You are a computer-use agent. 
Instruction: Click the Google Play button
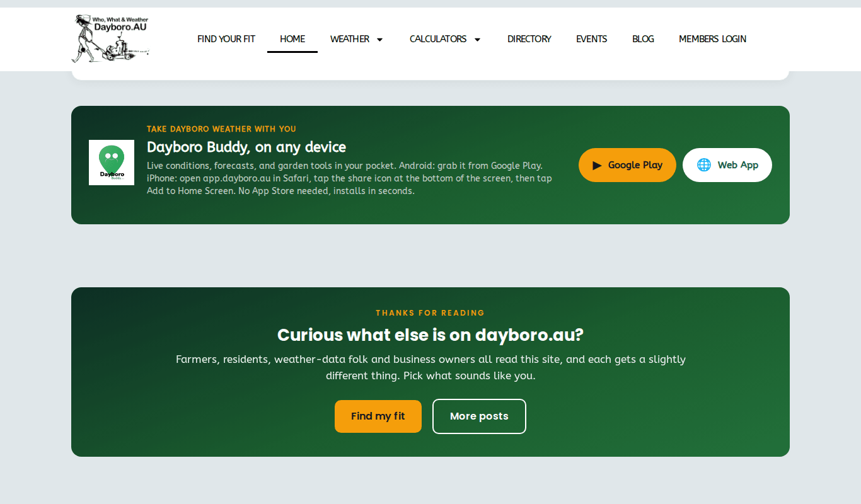pyautogui.click(x=627, y=165)
